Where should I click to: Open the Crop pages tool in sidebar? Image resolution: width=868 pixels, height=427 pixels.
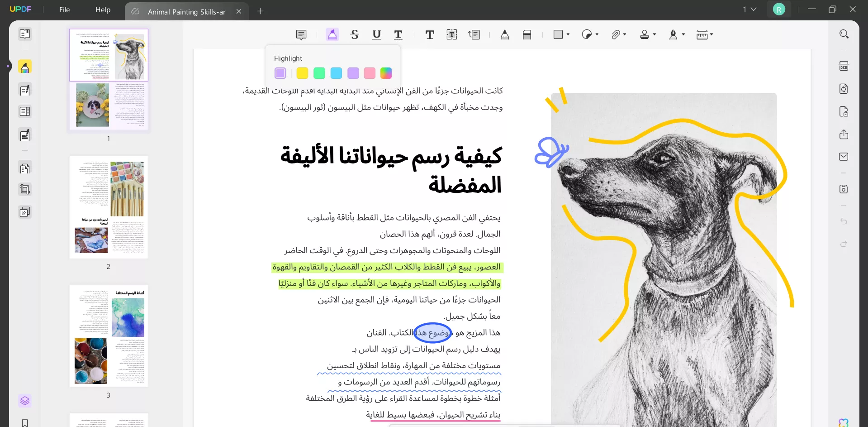point(25,189)
